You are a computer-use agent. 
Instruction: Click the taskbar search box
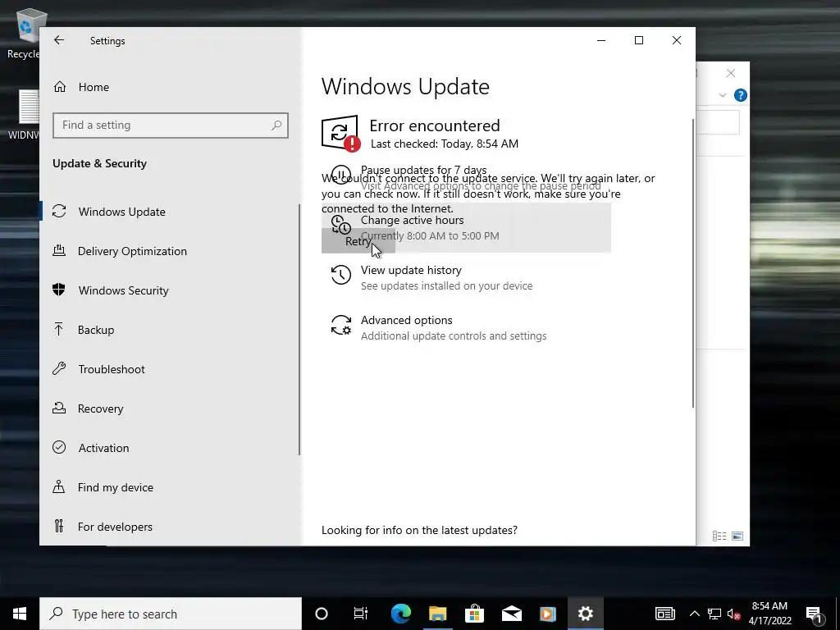(x=171, y=614)
